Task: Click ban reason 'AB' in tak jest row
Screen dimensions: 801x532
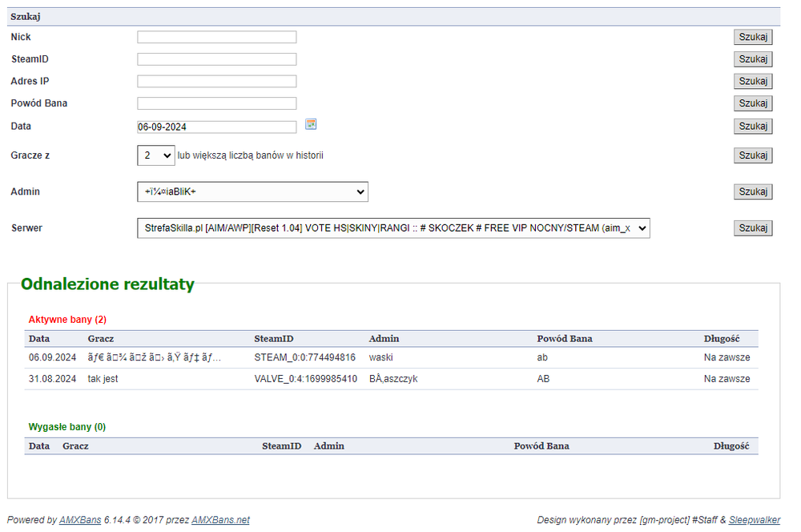Action: 543,379
